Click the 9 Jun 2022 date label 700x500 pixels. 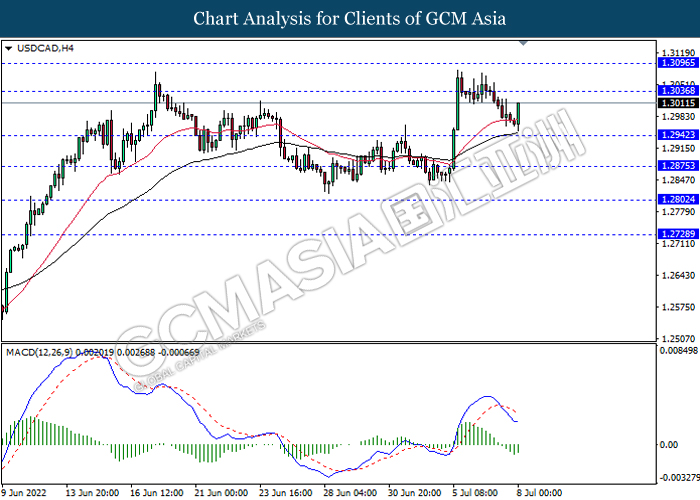[24, 493]
